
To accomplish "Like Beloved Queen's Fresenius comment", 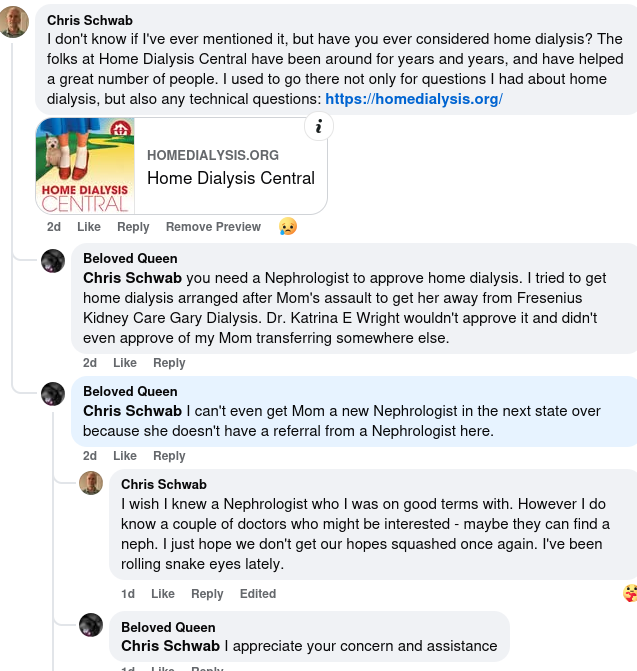I will click(125, 363).
